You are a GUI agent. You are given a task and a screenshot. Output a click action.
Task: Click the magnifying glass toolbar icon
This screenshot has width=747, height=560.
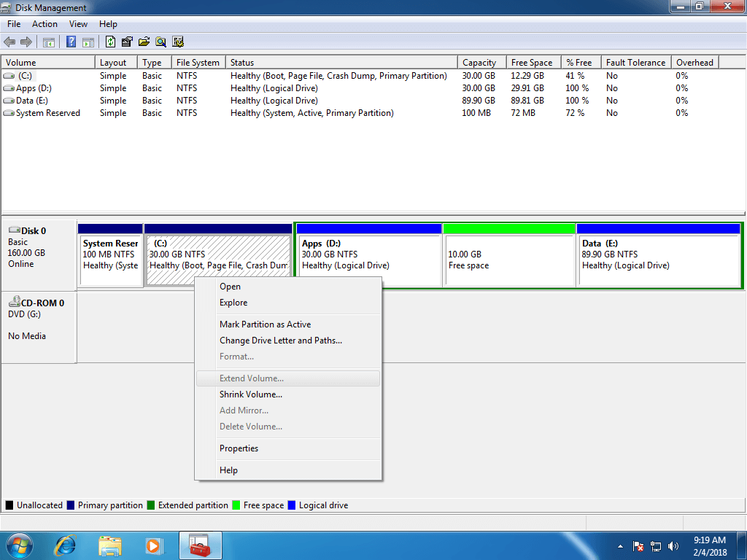pyautogui.click(x=161, y=42)
